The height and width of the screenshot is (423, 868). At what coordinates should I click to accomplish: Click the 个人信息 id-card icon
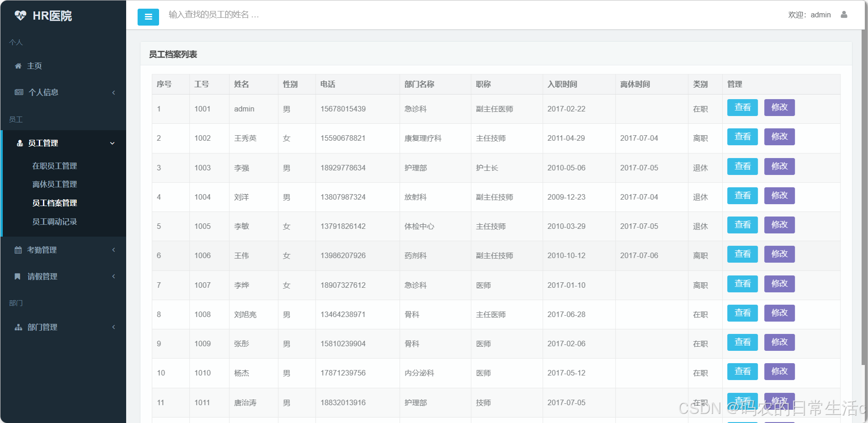click(x=19, y=92)
